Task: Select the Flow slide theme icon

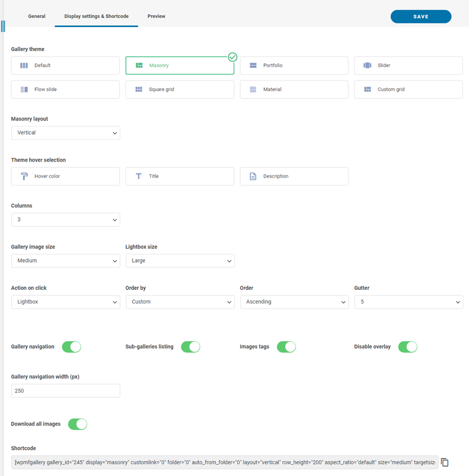Action: pyautogui.click(x=24, y=89)
